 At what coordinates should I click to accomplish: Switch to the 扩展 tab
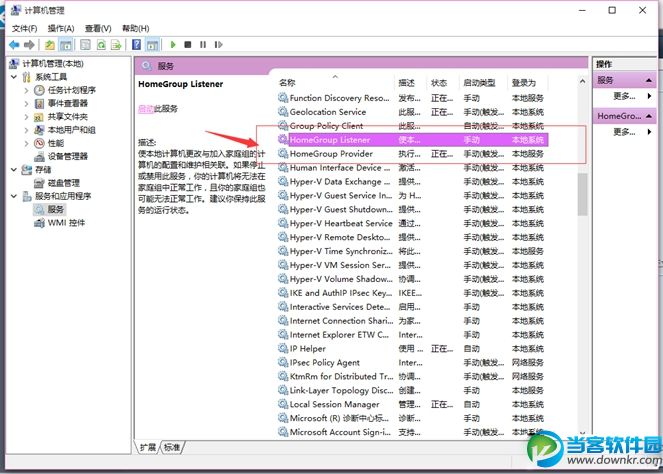[148, 447]
